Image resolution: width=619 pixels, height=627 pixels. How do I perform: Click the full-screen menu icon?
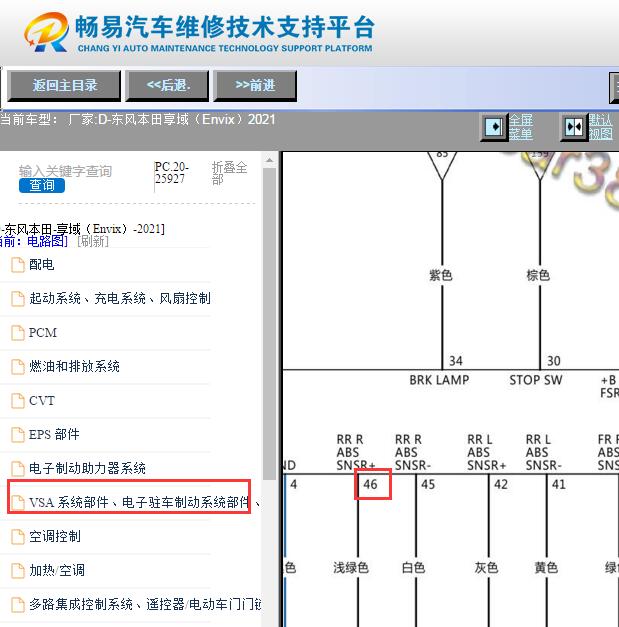494,127
